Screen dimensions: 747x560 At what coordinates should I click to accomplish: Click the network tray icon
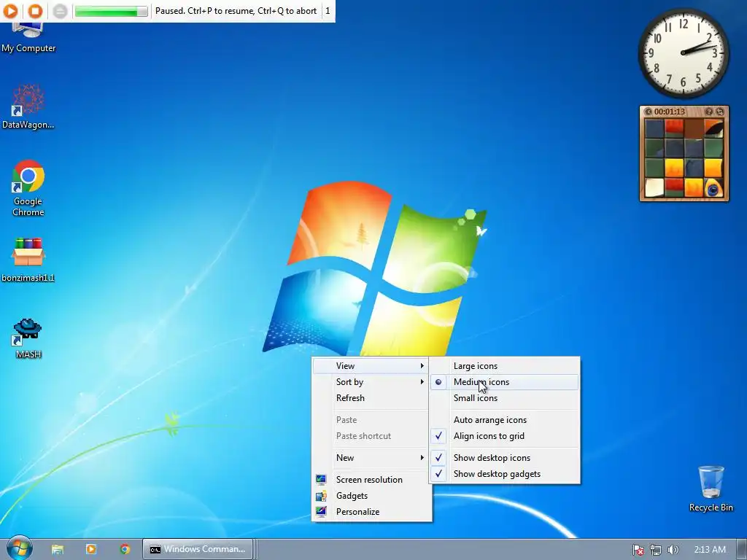pyautogui.click(x=656, y=550)
